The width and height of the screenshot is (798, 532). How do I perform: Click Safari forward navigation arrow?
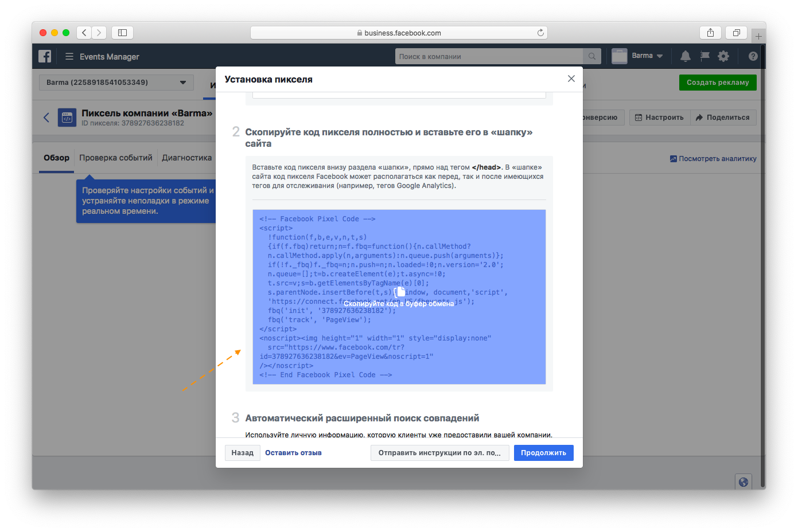[99, 33]
